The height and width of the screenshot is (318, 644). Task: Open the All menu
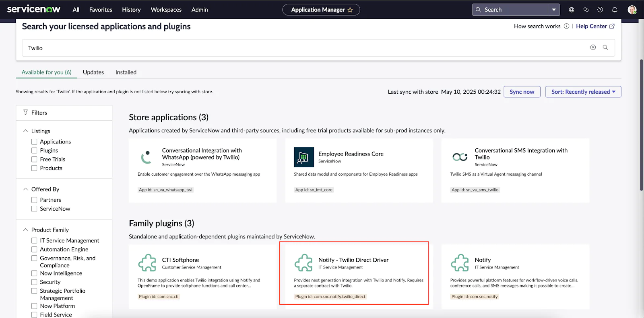pyautogui.click(x=76, y=10)
